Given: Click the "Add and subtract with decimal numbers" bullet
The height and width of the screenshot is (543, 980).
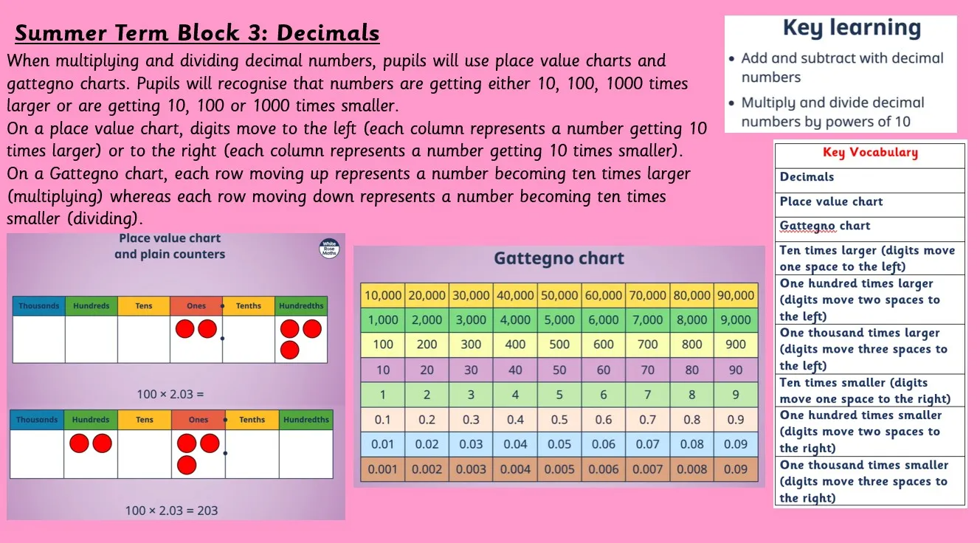Looking at the screenshot, I should pyautogui.click(x=841, y=68).
